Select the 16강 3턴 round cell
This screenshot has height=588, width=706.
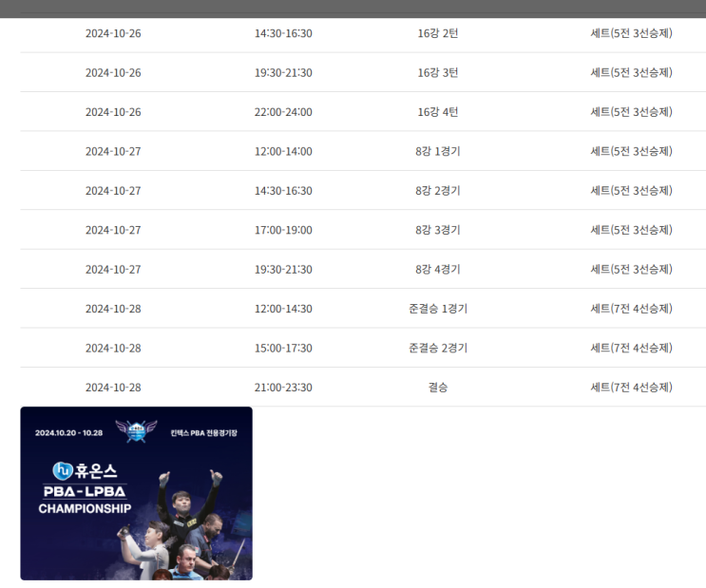[x=438, y=73]
